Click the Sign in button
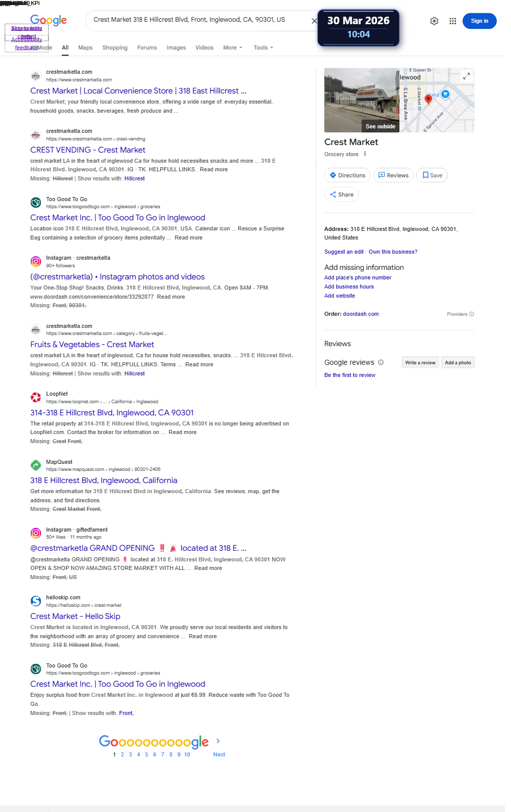 pos(480,21)
